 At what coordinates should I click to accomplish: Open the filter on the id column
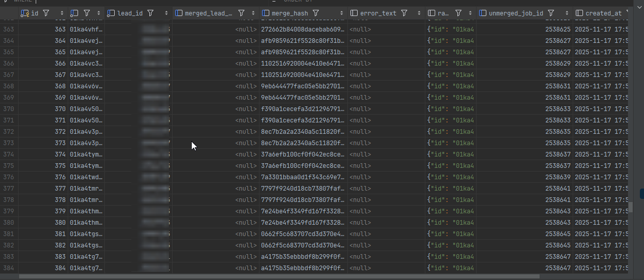(x=46, y=13)
